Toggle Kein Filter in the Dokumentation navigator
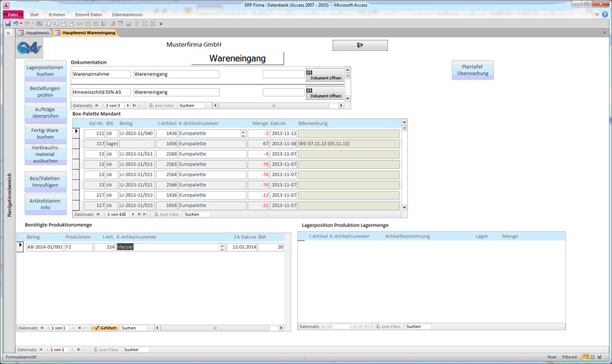 [x=161, y=105]
